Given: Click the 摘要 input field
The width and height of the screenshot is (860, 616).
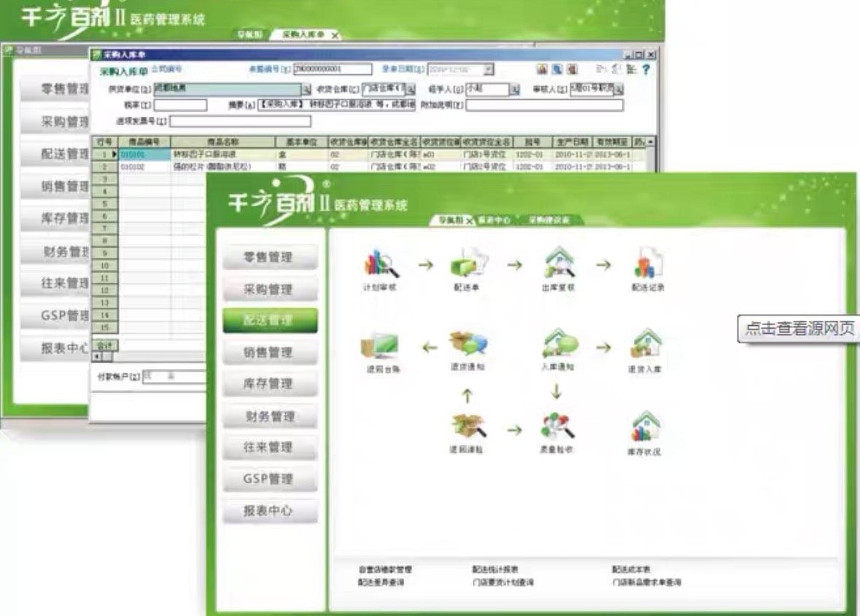Looking at the screenshot, I should pyautogui.click(x=336, y=105).
